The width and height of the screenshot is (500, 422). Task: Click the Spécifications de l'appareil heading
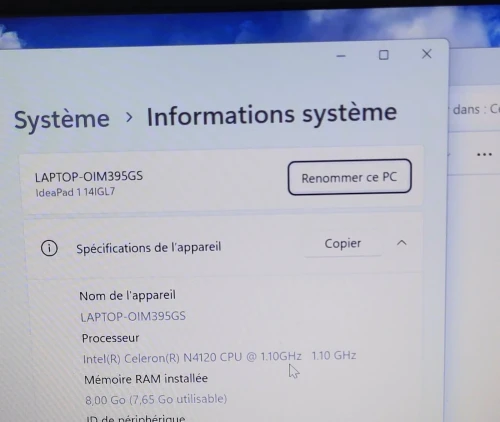pos(149,248)
